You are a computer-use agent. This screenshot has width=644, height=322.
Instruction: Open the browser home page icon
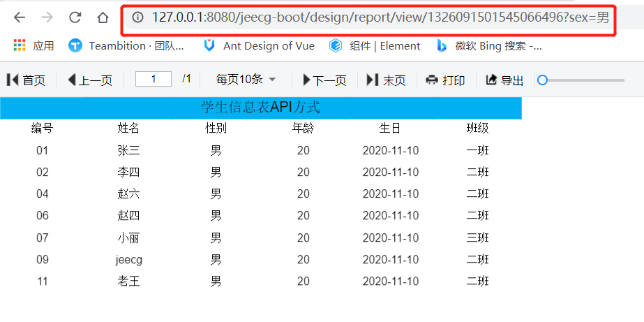click(x=103, y=17)
